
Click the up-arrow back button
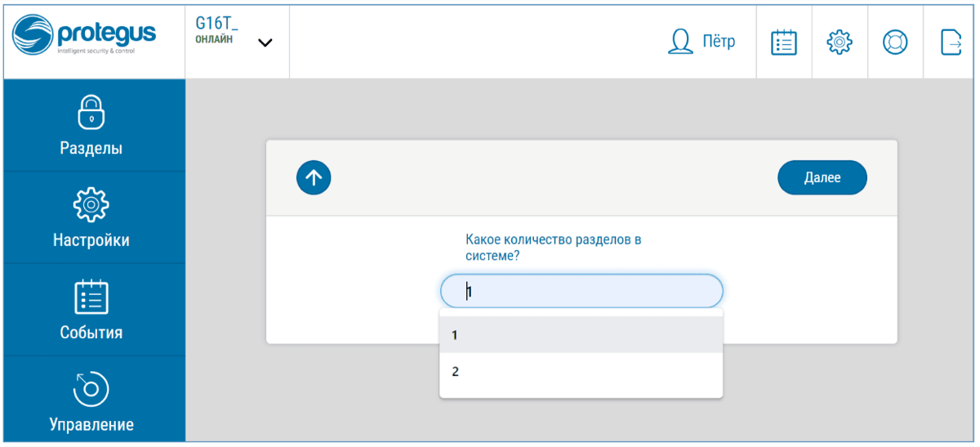[x=314, y=177]
